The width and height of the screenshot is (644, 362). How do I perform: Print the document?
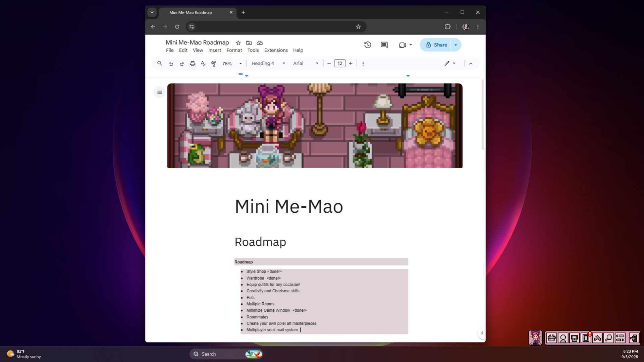193,63
